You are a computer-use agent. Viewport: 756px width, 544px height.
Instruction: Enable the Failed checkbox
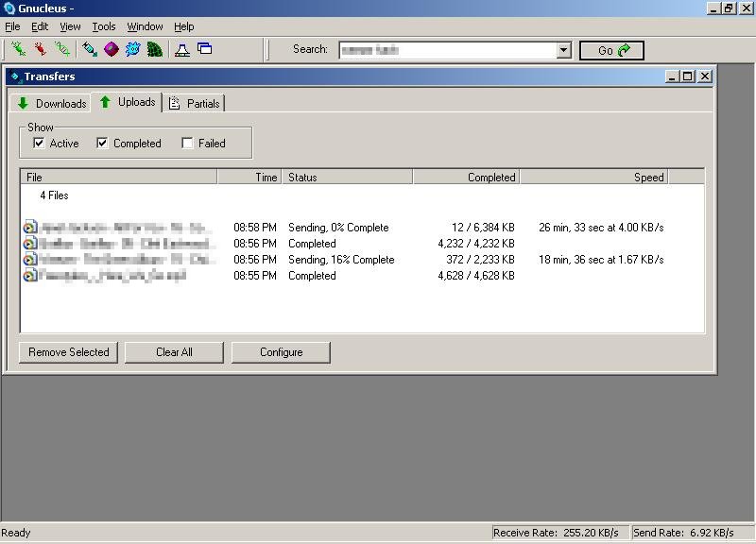187,144
